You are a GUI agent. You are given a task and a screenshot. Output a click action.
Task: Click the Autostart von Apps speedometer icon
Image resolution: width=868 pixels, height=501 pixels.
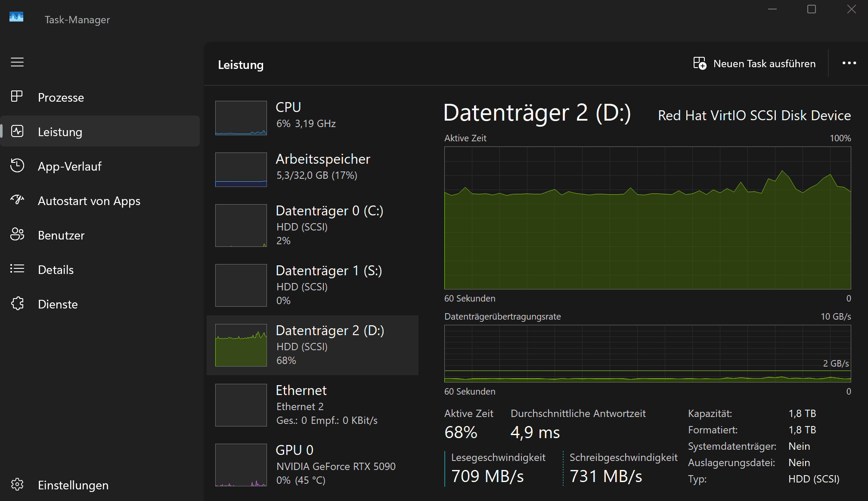tap(17, 200)
